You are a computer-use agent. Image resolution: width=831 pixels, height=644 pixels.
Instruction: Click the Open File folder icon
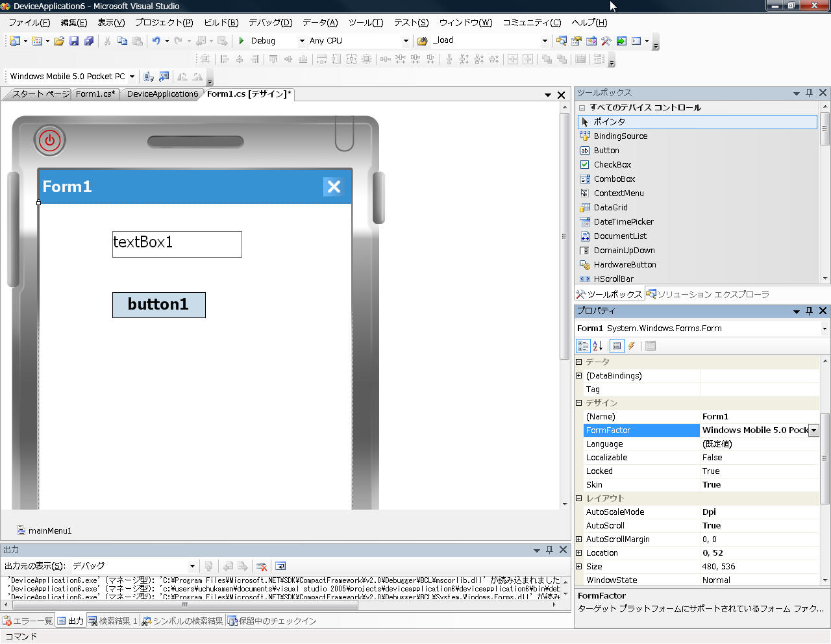click(59, 41)
